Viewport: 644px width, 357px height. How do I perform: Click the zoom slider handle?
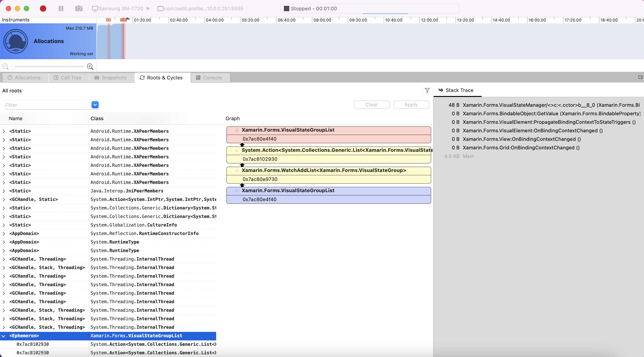point(13,67)
